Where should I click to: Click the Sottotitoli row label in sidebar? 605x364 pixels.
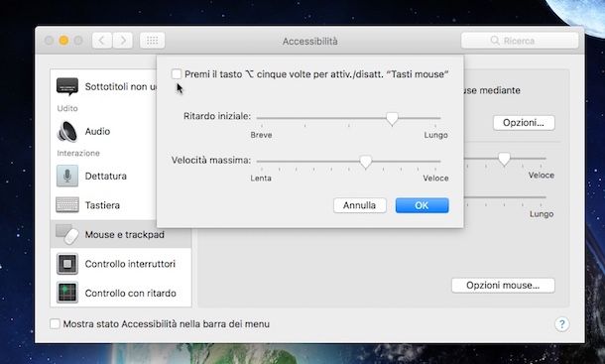tap(120, 86)
